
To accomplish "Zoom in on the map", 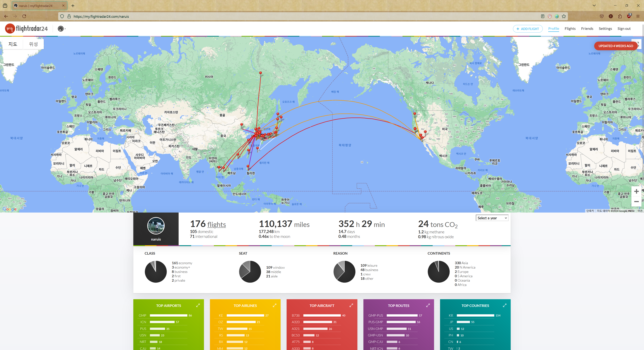I will click(x=636, y=191).
